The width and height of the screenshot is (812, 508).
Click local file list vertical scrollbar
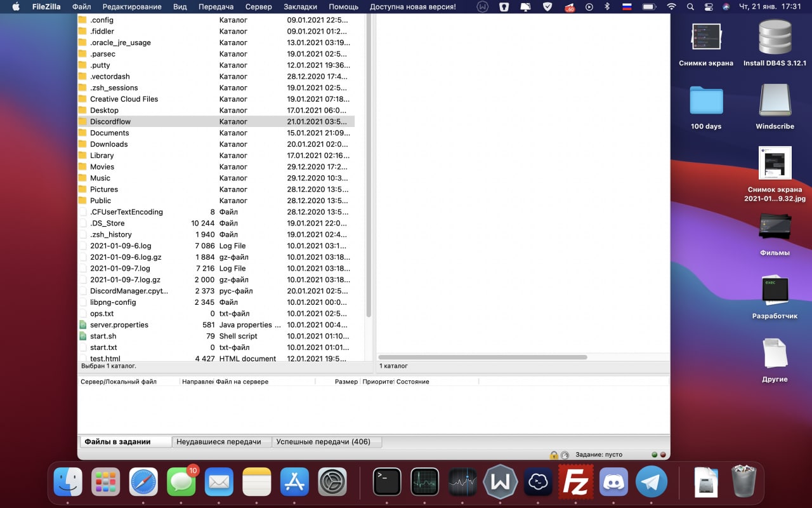pyautogui.click(x=369, y=165)
